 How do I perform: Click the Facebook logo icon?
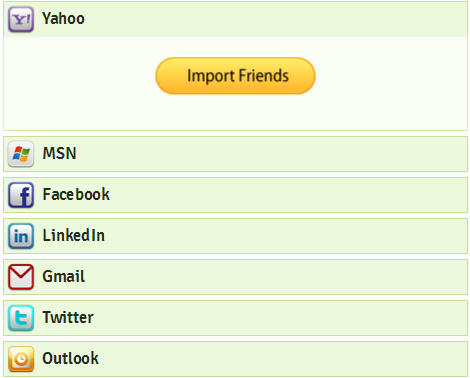(x=21, y=195)
